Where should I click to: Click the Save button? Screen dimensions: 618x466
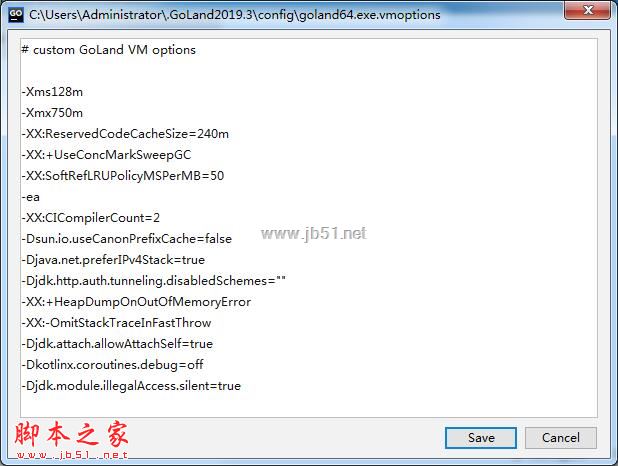[x=480, y=438]
